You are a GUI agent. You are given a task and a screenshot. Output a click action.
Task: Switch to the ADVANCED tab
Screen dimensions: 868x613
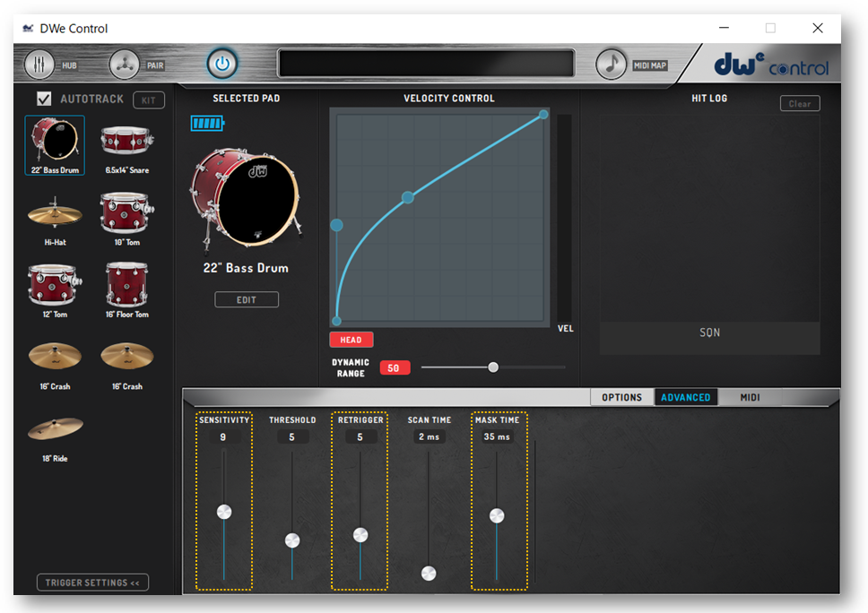pos(685,397)
